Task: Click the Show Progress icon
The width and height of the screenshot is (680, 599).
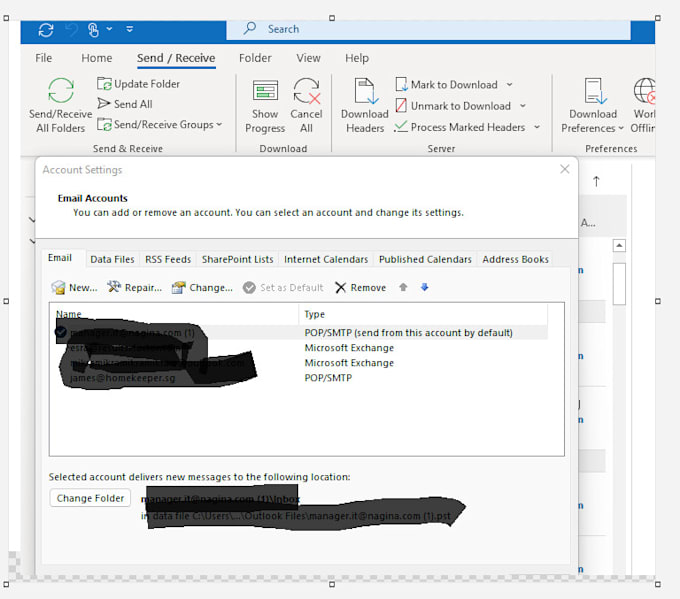Action: tap(265, 90)
